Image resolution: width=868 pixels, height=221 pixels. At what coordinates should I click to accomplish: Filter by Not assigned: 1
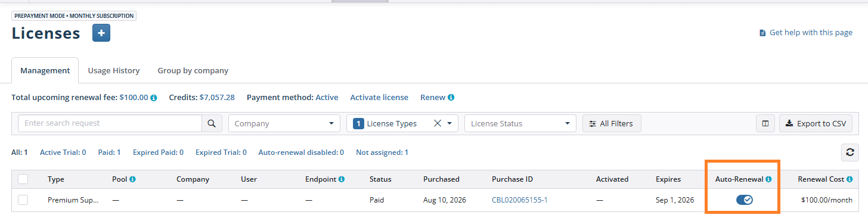pos(382,152)
